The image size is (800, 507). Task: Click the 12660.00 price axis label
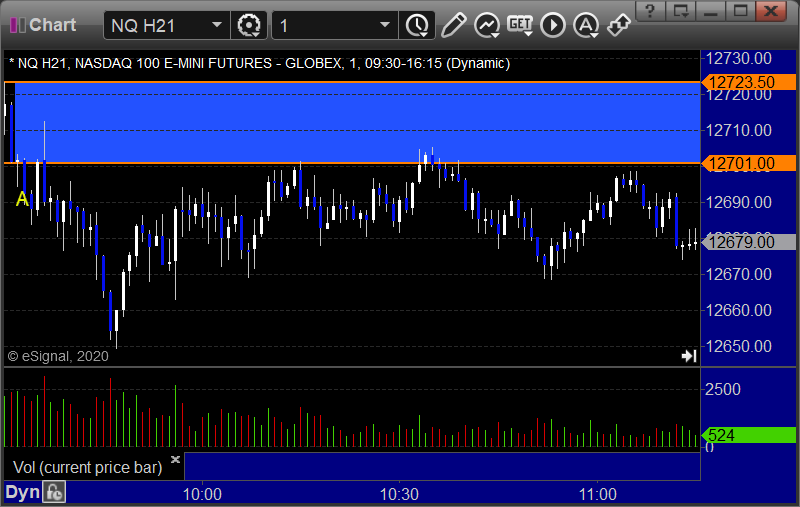(738, 310)
